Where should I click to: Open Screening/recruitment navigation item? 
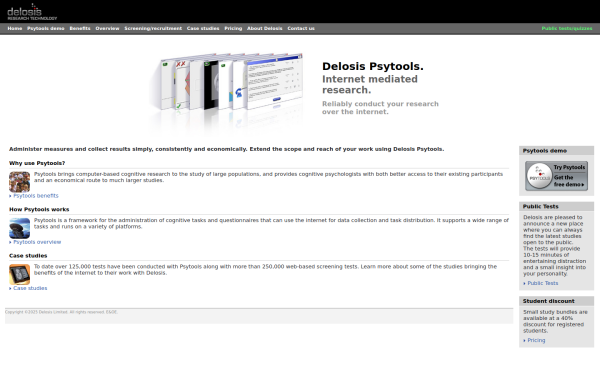153,28
